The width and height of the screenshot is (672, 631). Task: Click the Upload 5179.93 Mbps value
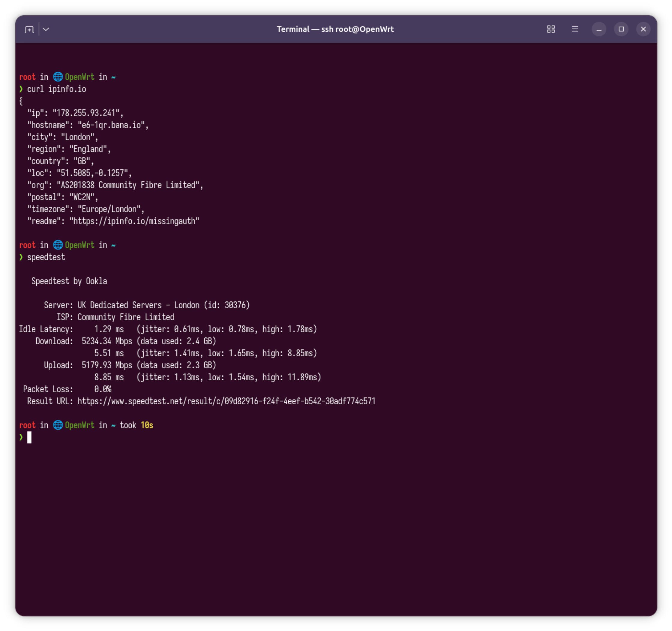(107, 365)
